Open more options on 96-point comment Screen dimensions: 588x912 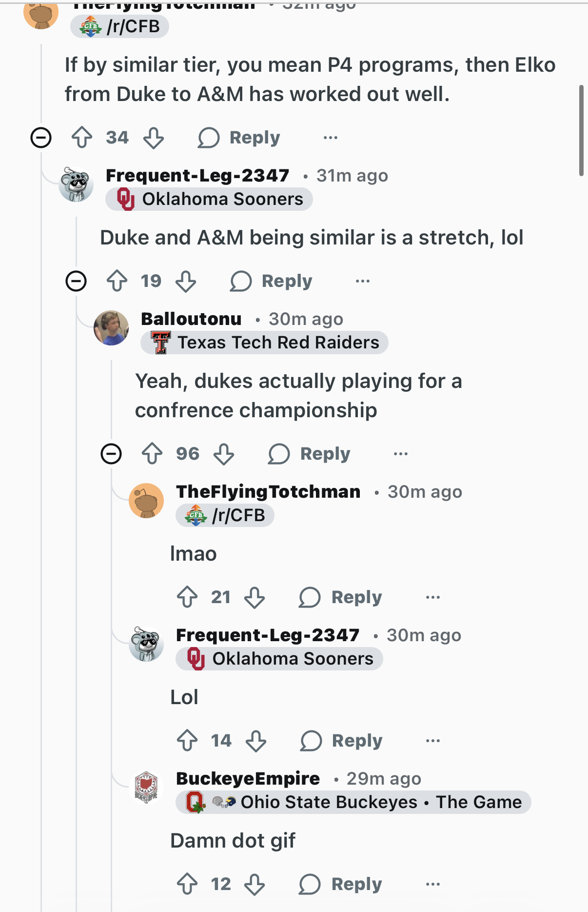click(401, 454)
